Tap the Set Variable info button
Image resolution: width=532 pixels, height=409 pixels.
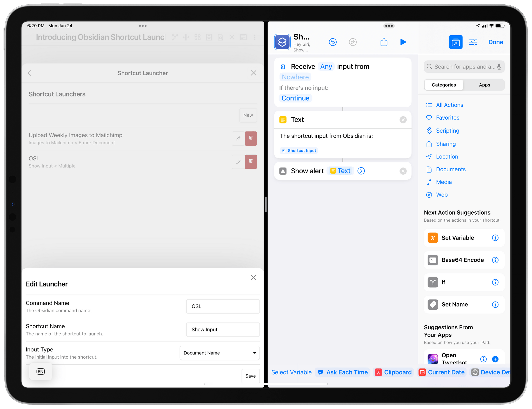(x=495, y=237)
